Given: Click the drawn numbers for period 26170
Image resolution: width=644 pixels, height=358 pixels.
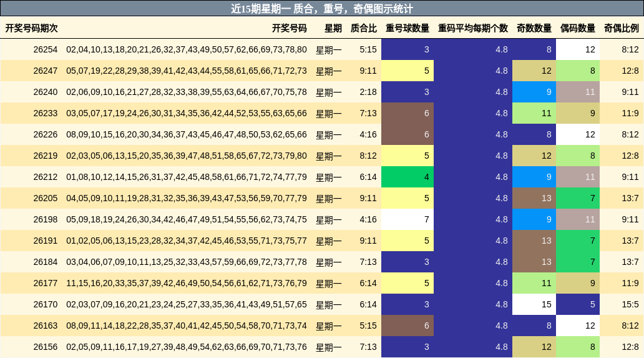Looking at the screenshot, I should (187, 304).
